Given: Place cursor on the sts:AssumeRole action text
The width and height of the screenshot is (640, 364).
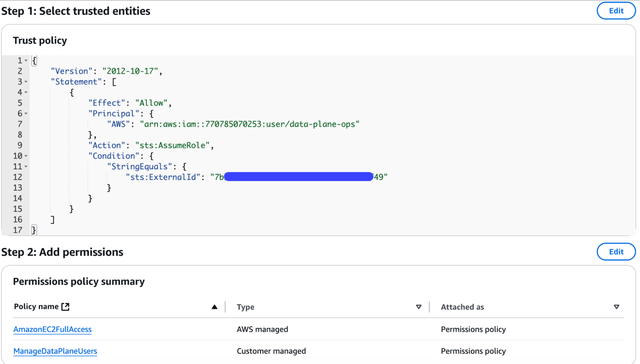Looking at the screenshot, I should point(173,145).
